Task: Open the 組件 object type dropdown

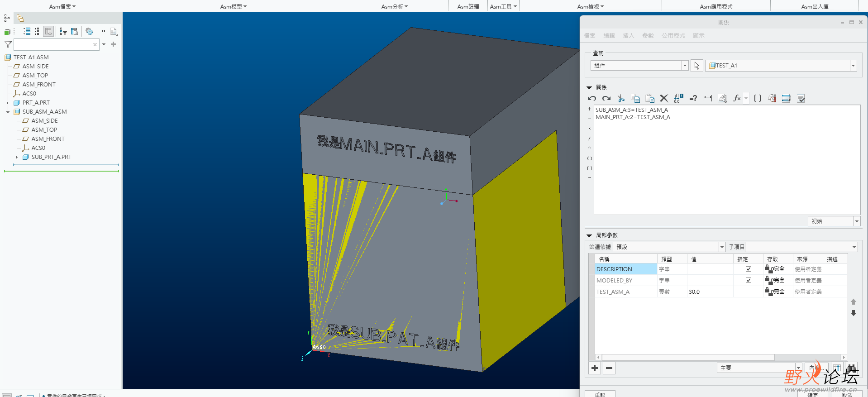Action: coord(685,66)
